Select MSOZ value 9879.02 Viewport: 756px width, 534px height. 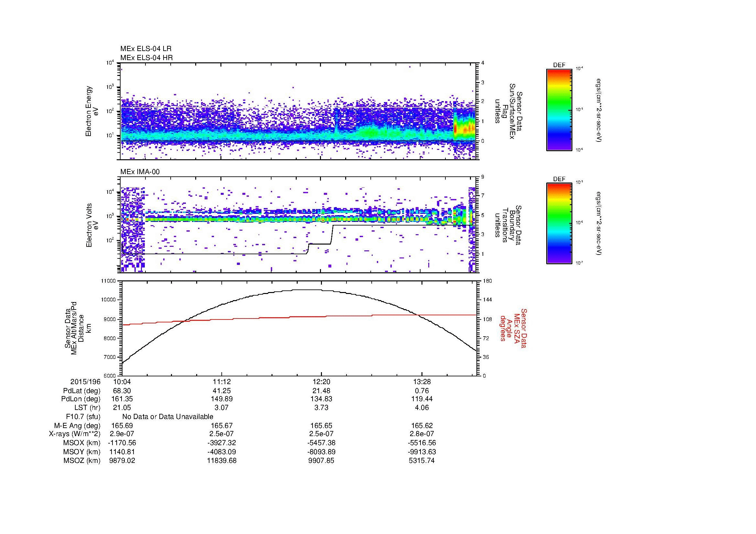pos(122,461)
